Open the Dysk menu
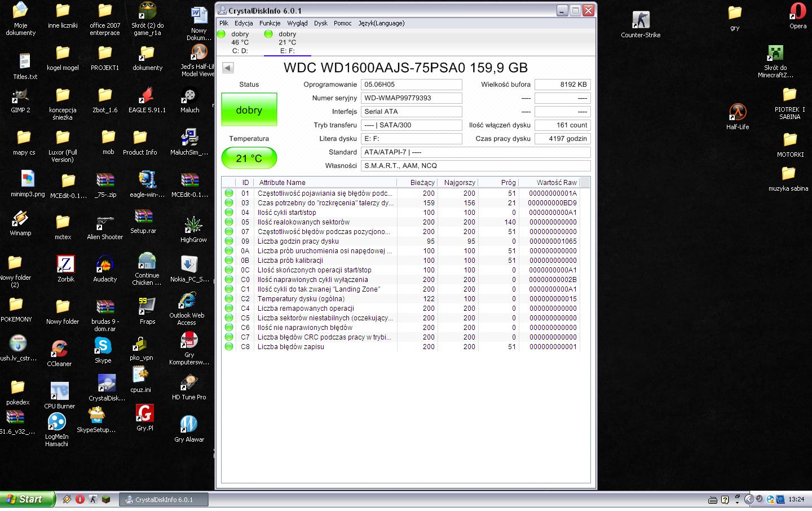This screenshot has width=812, height=511. [x=321, y=23]
